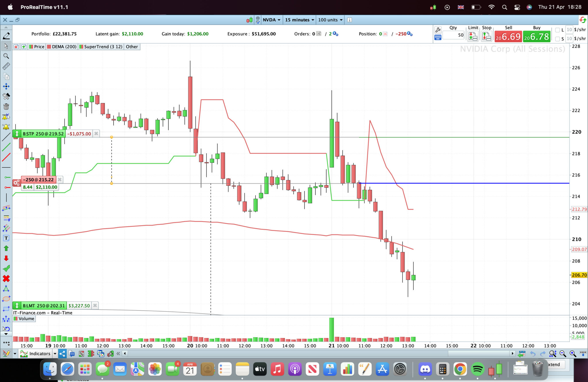This screenshot has width=588, height=382.
Task: Open the SuperTrend (3 12) indicator tab
Action: pos(101,47)
